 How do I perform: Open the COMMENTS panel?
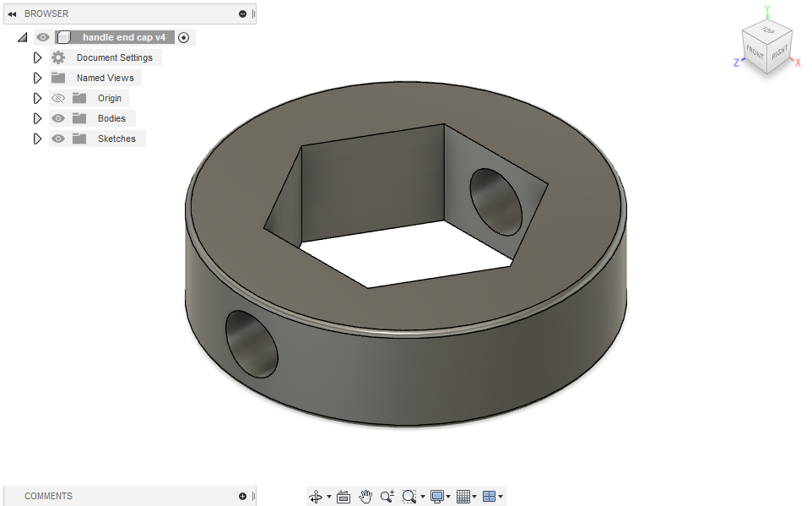48,496
